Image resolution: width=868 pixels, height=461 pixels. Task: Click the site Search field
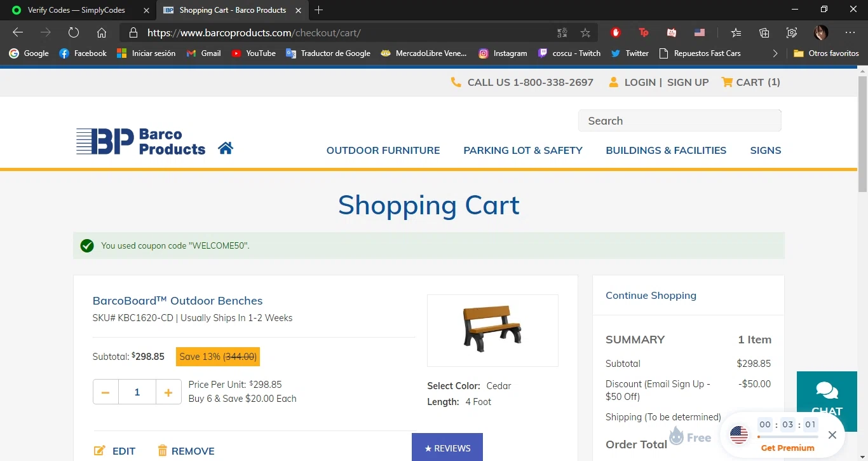[679, 121]
